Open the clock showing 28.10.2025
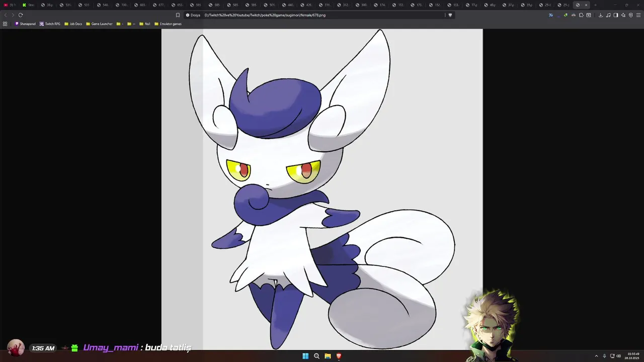The height and width of the screenshot is (362, 644). pyautogui.click(x=633, y=356)
